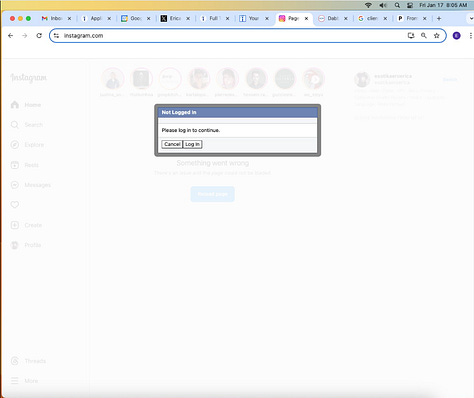Open the More menu in sidebar
The width and height of the screenshot is (474, 398).
coord(24,381)
